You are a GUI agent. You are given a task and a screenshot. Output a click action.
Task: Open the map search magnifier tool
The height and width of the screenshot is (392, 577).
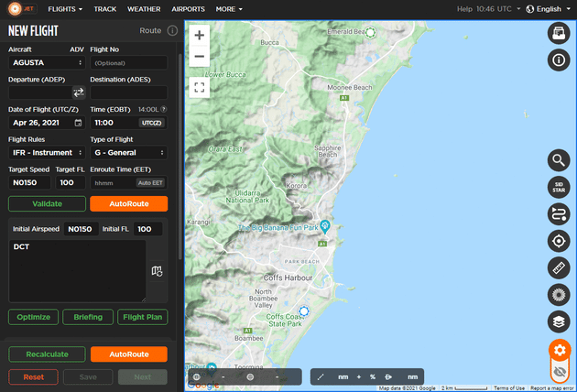(559, 160)
